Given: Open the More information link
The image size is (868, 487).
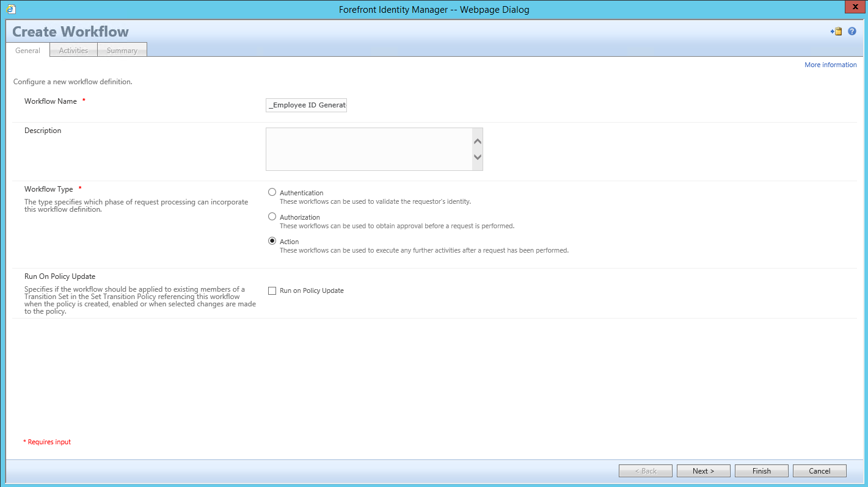Looking at the screenshot, I should coord(831,65).
